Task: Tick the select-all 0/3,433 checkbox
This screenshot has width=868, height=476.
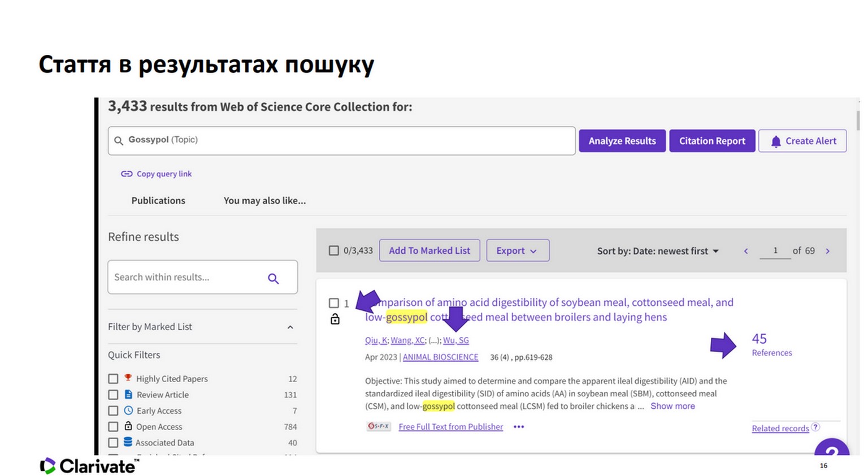Action: click(334, 250)
